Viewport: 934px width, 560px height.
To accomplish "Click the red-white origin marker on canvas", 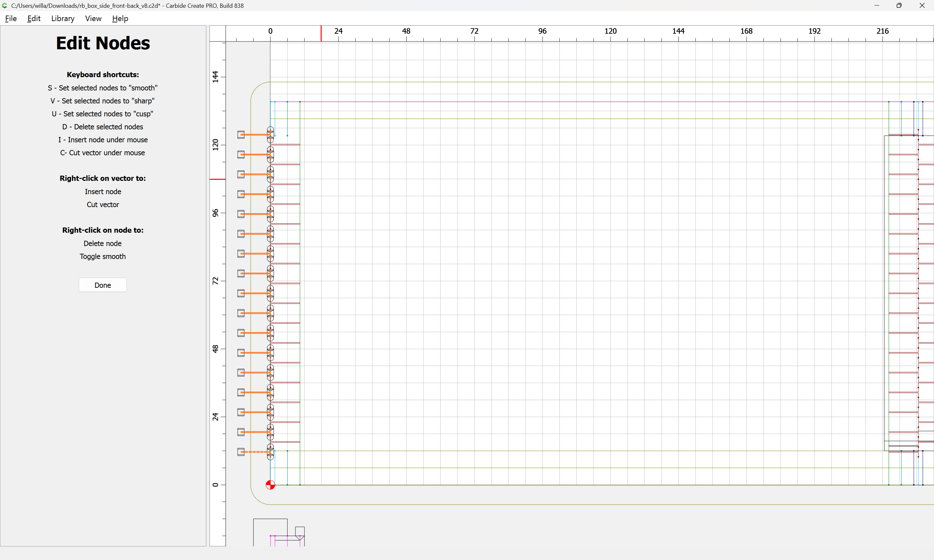I will [270, 485].
